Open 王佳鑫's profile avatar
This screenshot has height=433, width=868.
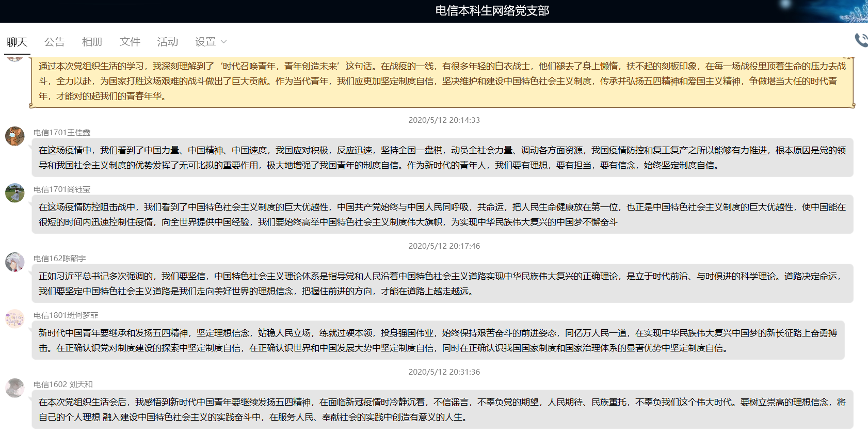tap(15, 136)
